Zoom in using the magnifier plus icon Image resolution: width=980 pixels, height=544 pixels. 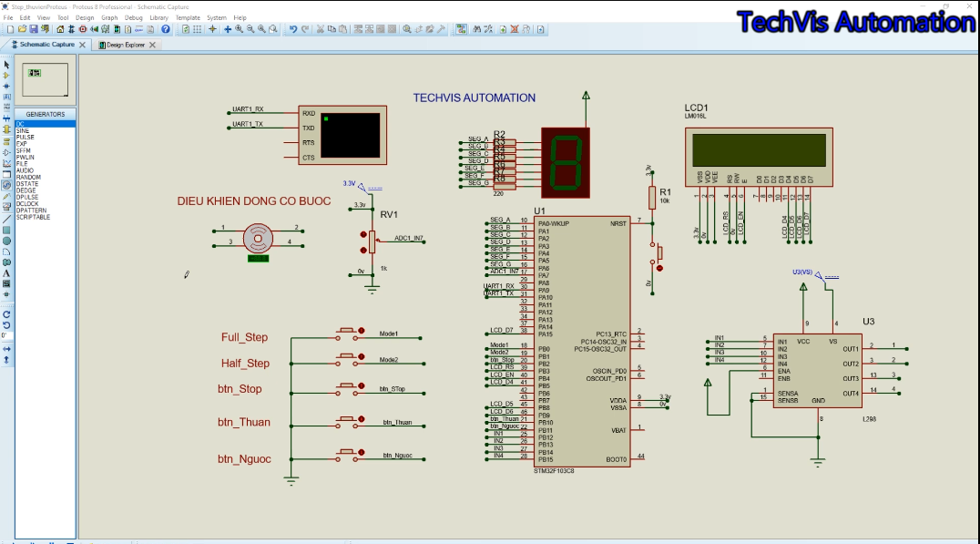point(239,29)
